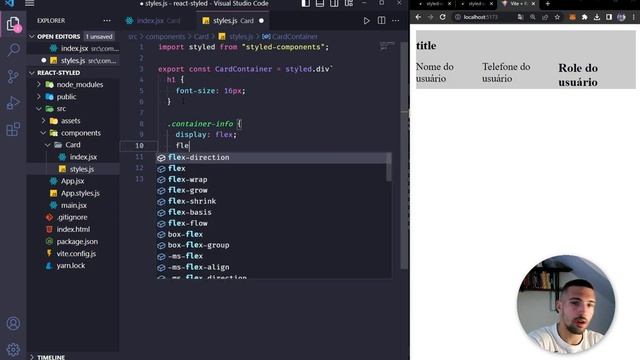Expand the assets folder
Image resolution: width=640 pixels, height=360 pixels.
pos(44,121)
